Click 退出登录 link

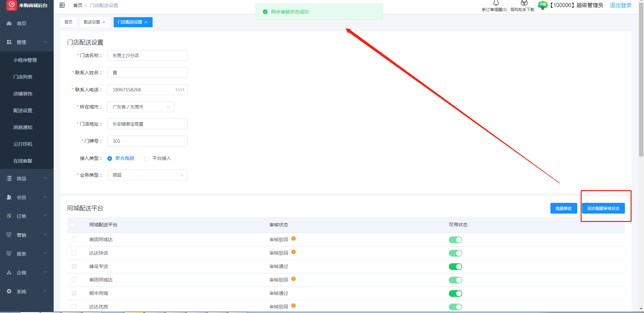(621, 5)
